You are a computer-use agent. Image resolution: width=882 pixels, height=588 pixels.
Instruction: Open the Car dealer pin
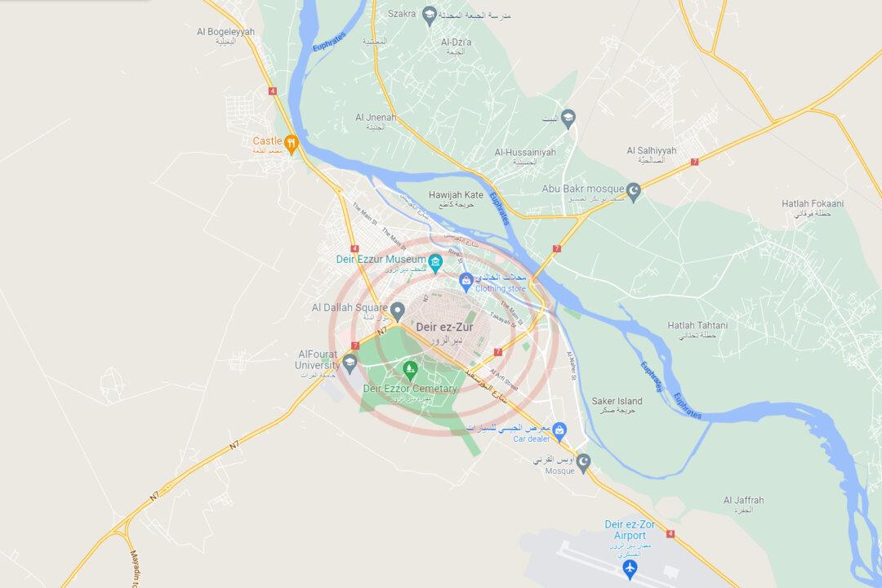tap(559, 431)
